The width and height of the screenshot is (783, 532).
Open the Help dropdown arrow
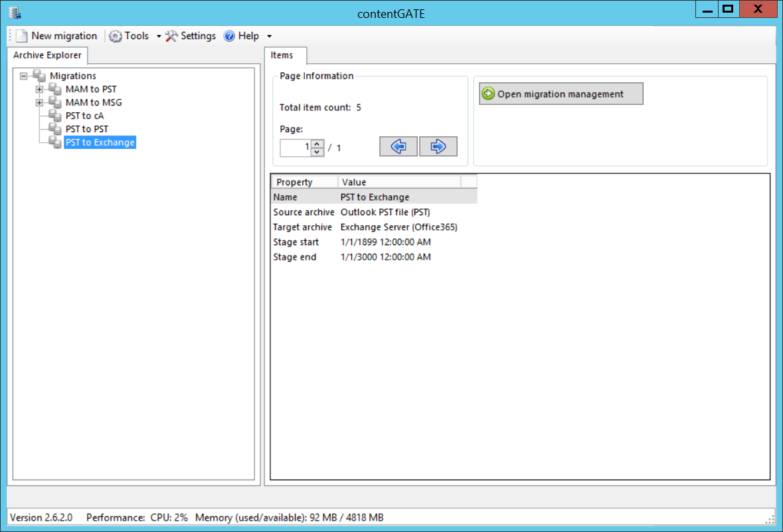(269, 36)
